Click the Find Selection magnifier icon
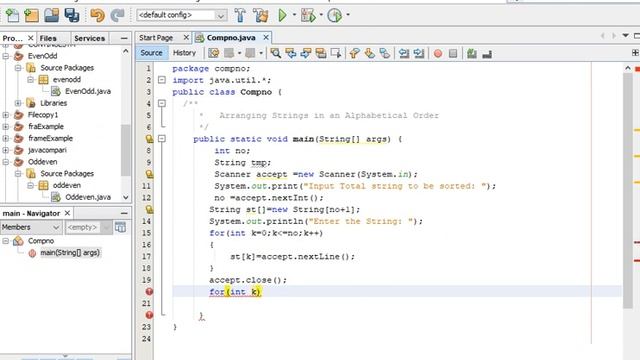 coord(276,53)
